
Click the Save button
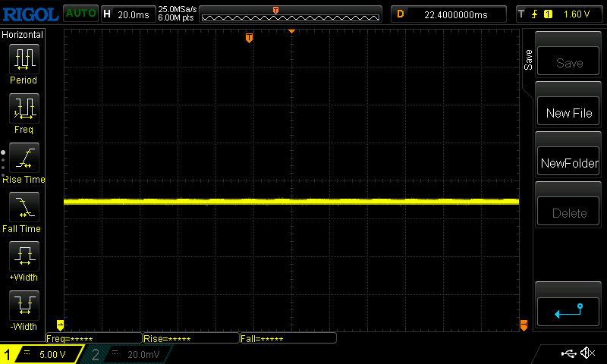[x=568, y=61]
